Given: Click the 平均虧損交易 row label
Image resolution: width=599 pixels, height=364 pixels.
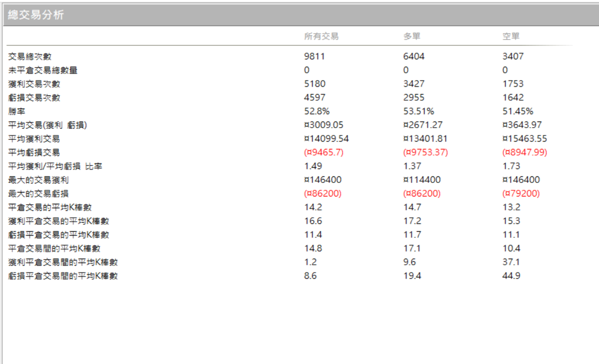Looking at the screenshot, I should [x=34, y=153].
